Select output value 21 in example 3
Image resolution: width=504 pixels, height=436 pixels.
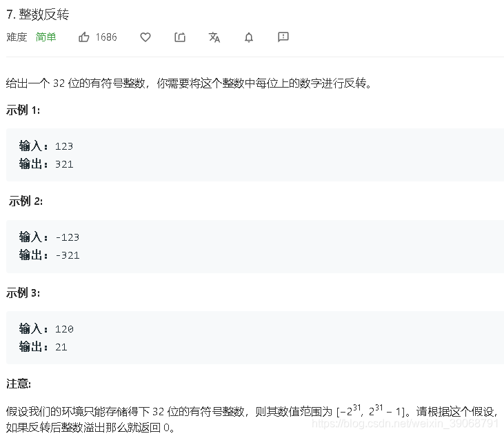(x=61, y=347)
